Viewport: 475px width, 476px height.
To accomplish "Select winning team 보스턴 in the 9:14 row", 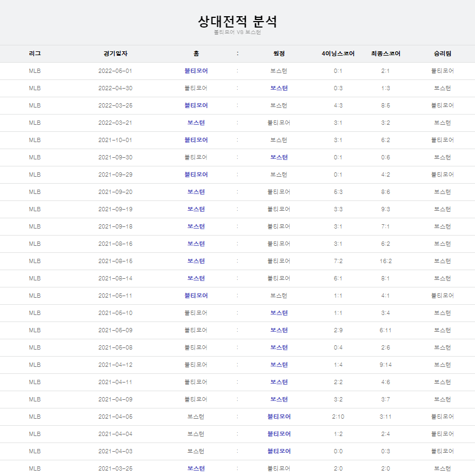I will 443,365.
